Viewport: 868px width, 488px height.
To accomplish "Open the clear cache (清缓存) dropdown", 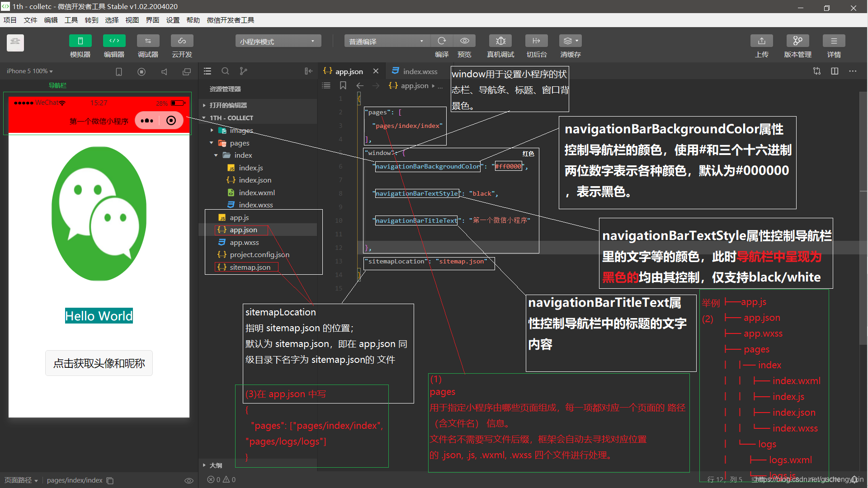I will (571, 41).
